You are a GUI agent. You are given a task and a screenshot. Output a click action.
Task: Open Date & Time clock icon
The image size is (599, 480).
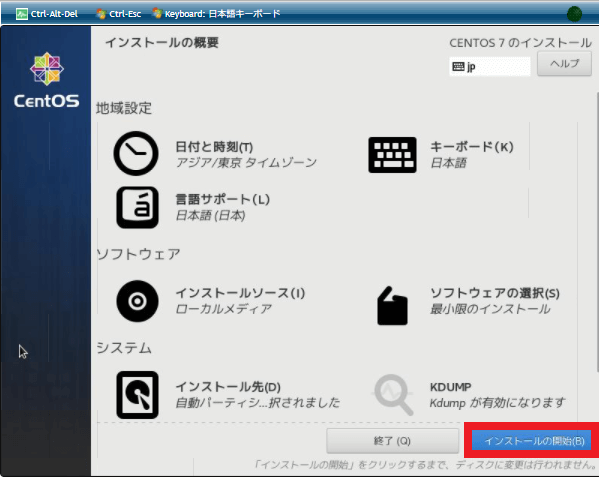[136, 154]
